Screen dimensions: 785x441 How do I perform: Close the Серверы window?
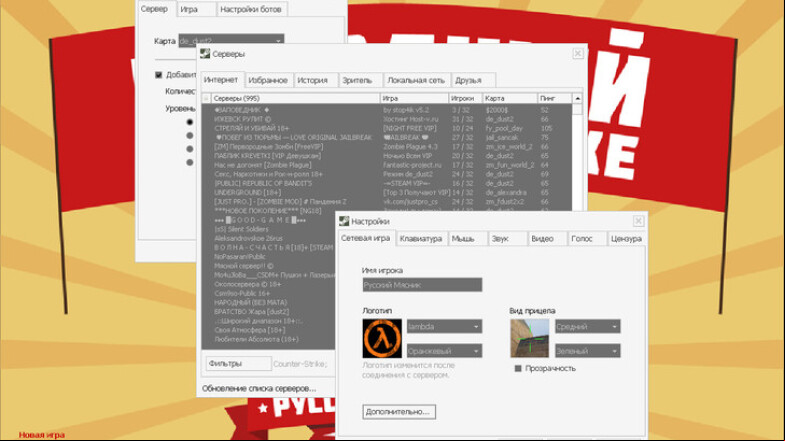(x=578, y=53)
